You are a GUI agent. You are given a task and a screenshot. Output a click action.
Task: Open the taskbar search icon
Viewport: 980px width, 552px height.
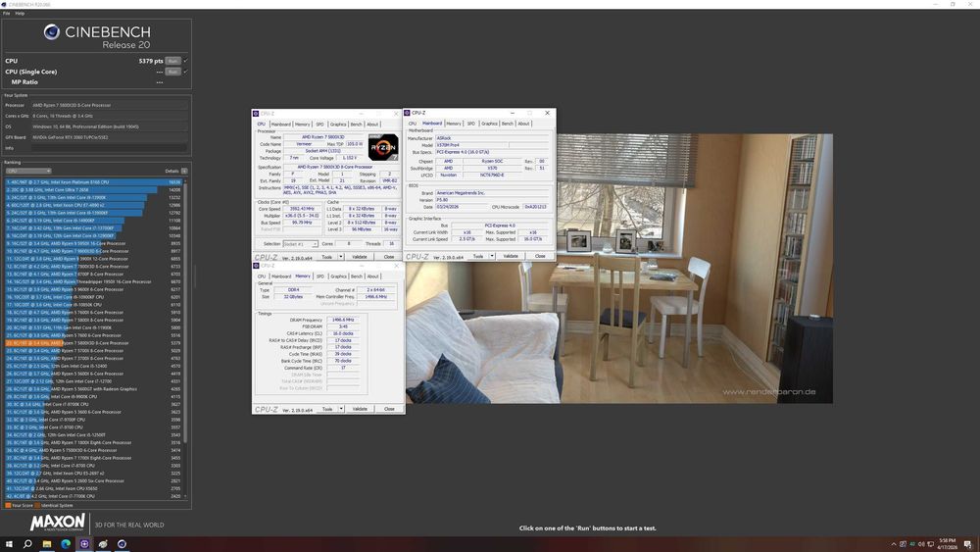[x=27, y=544]
